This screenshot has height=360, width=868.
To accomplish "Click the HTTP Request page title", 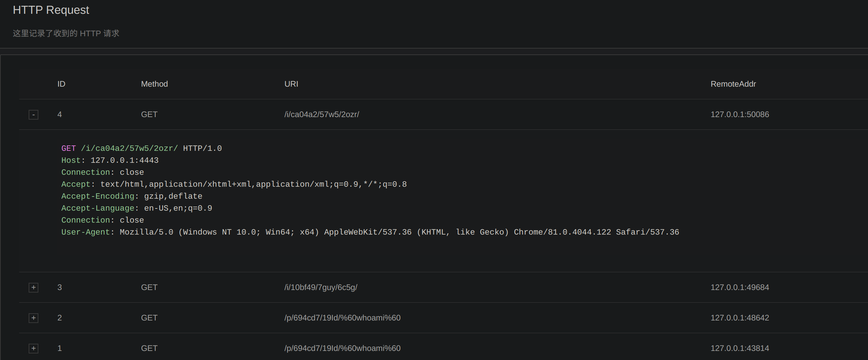I will point(50,10).
